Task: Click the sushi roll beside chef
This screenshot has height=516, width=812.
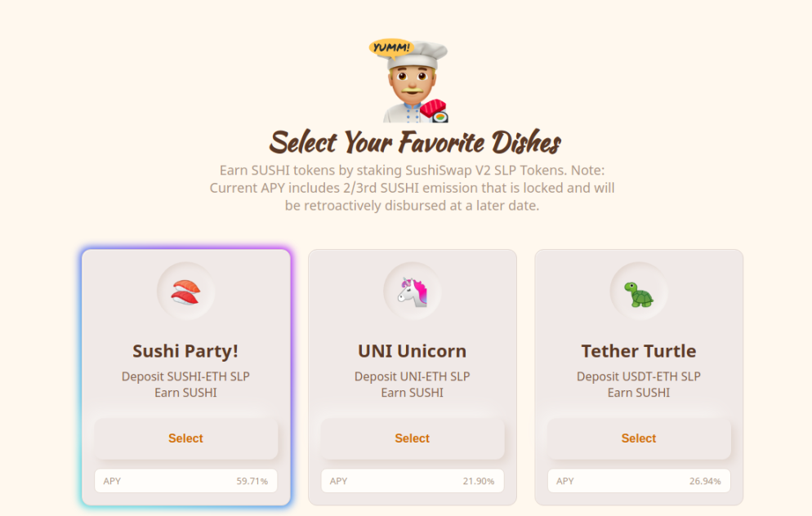Action: [436, 111]
